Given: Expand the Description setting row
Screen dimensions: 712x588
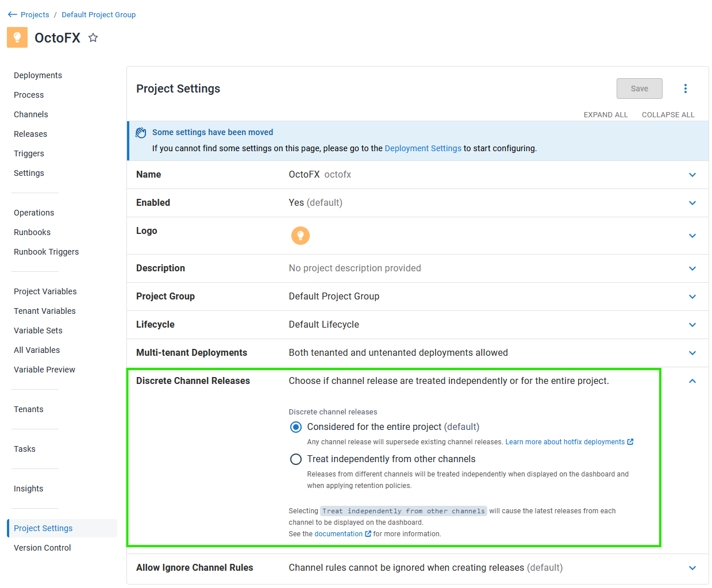Looking at the screenshot, I should pyautogui.click(x=692, y=268).
